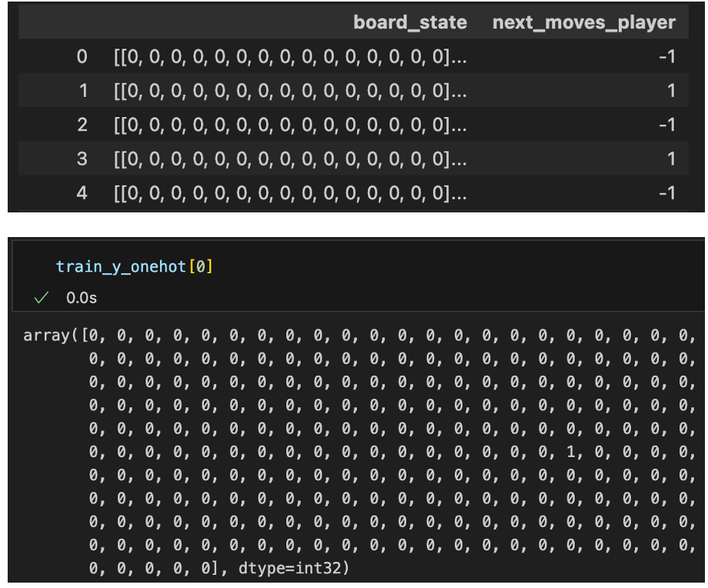The width and height of the screenshot is (708, 588).
Task: Click next_moves_player value in row 3
Action: pos(670,159)
